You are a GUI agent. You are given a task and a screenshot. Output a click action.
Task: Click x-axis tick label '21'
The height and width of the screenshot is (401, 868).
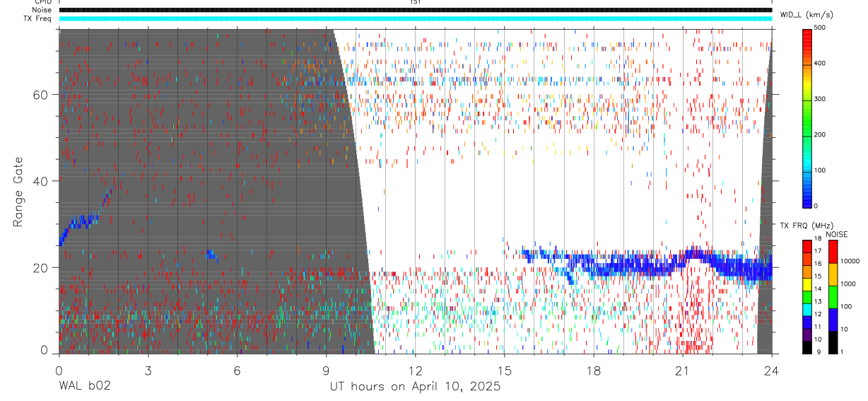pos(683,371)
